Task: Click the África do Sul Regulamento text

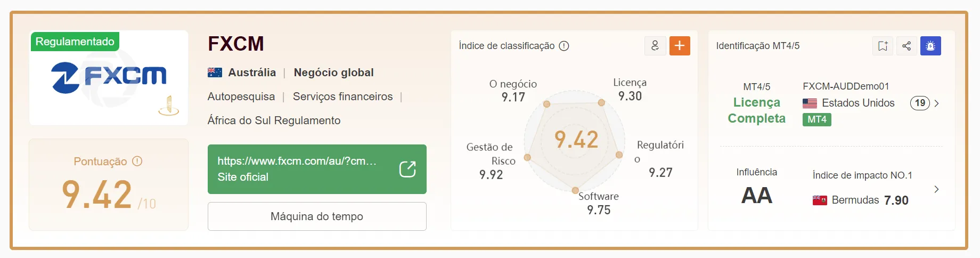Action: click(x=274, y=120)
